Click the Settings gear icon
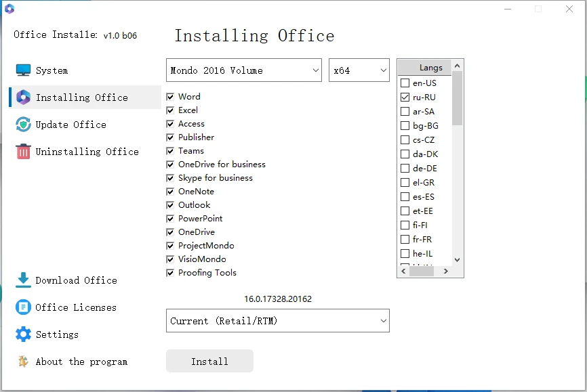Viewport: 587px width, 392px height. [23, 334]
